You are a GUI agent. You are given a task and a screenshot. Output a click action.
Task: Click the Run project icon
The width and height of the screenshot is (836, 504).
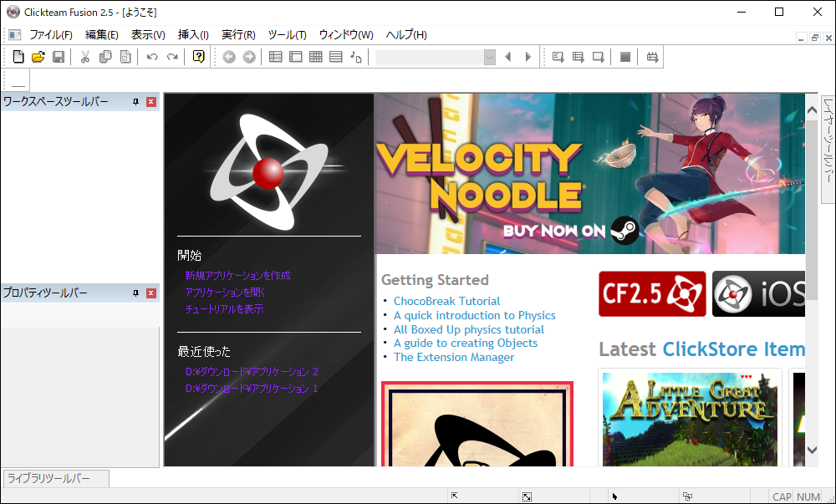click(558, 57)
